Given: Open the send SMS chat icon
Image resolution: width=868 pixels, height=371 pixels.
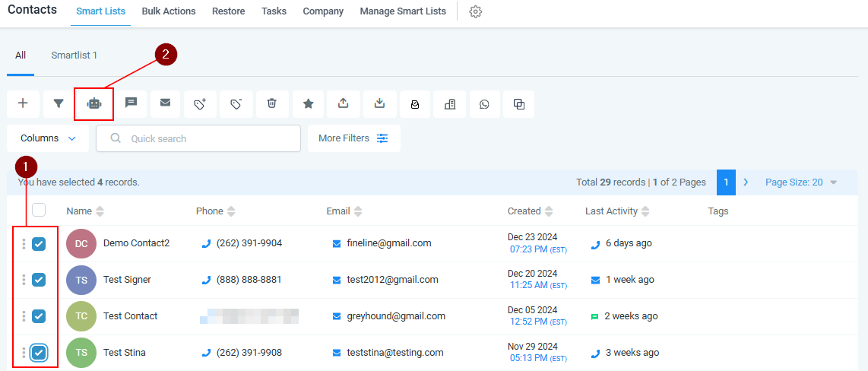Looking at the screenshot, I should [131, 103].
